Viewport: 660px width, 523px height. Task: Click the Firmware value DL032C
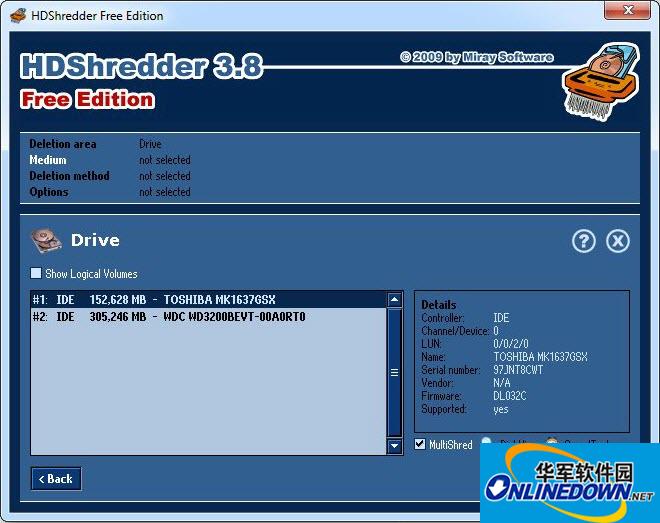point(510,396)
